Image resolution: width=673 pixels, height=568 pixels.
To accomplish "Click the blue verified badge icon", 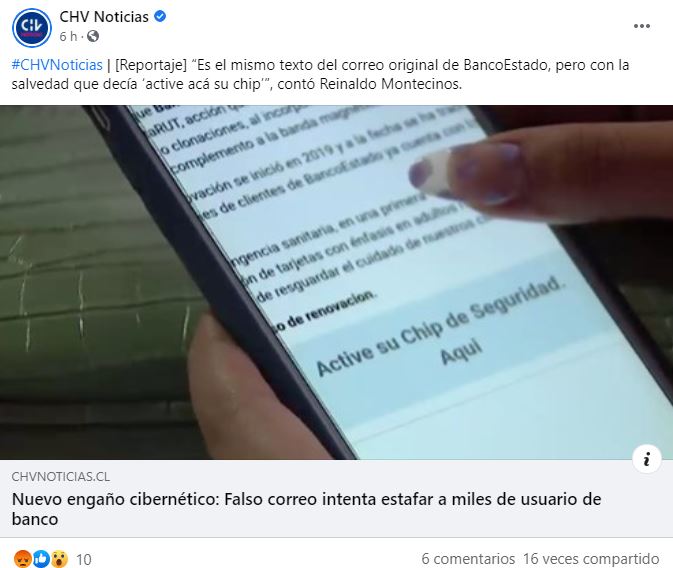I will tap(160, 17).
